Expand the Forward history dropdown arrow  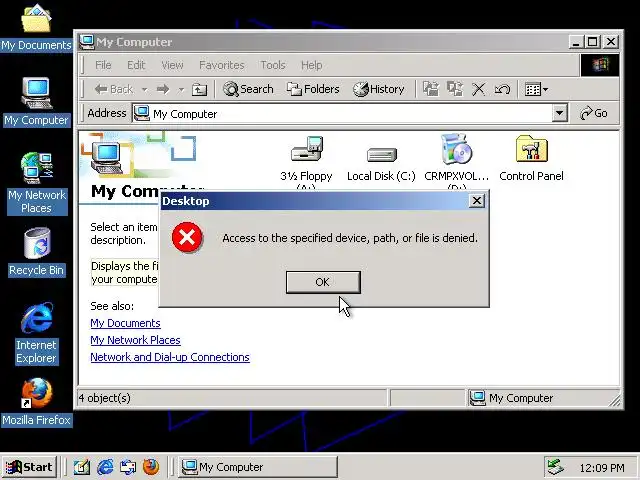pos(181,89)
